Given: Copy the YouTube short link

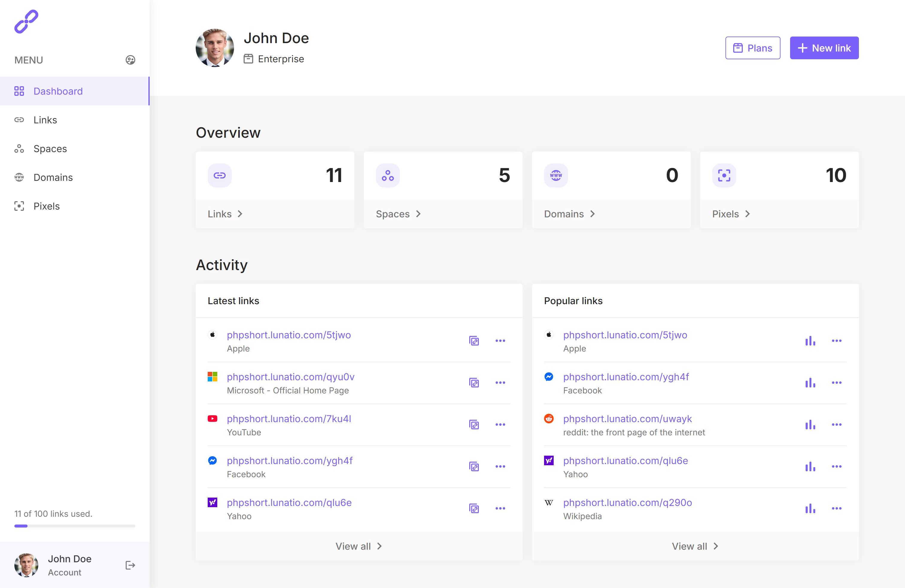Looking at the screenshot, I should (x=474, y=425).
